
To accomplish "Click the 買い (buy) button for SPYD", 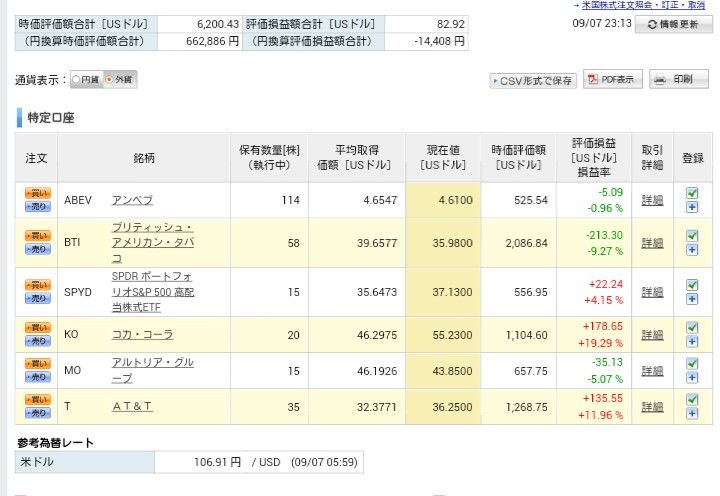I will [x=38, y=285].
